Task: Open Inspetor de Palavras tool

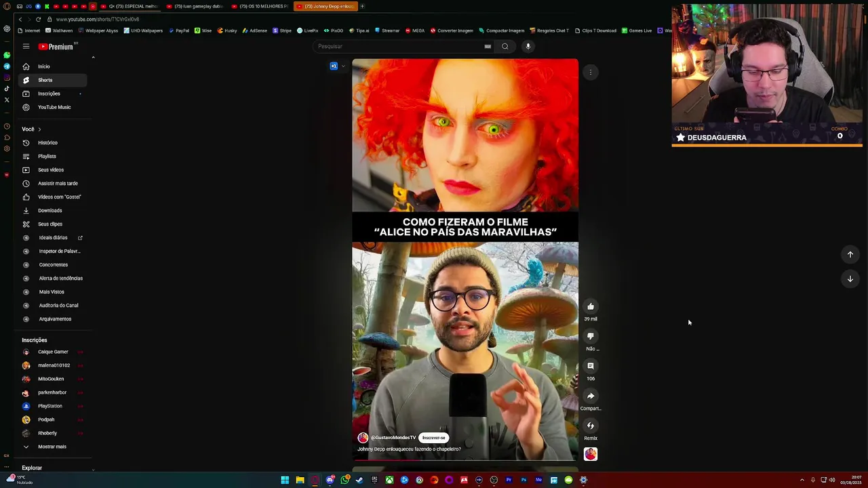Action: [x=53, y=251]
